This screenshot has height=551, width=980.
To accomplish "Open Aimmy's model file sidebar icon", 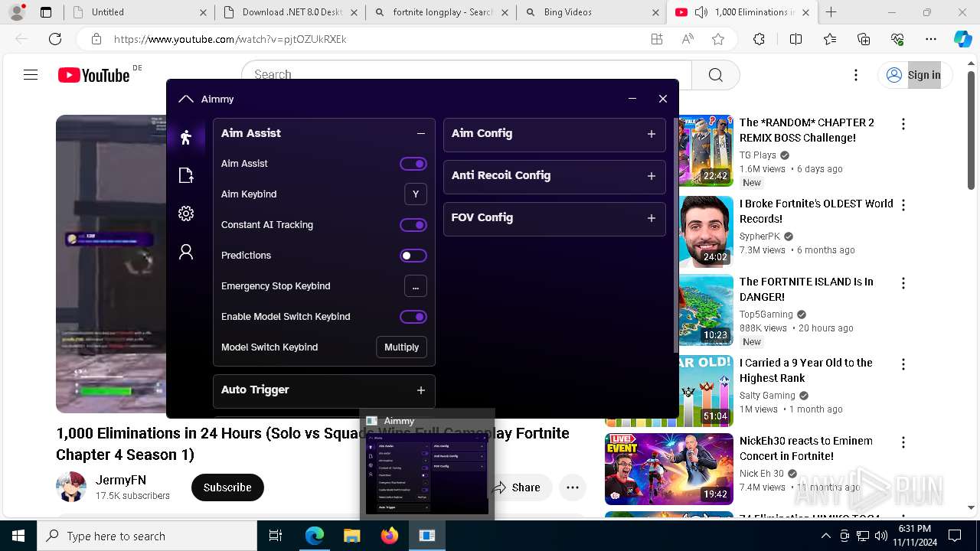I will [185, 176].
